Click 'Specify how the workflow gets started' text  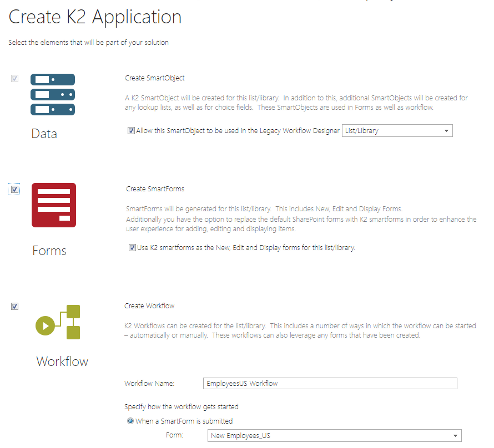pos(182,406)
